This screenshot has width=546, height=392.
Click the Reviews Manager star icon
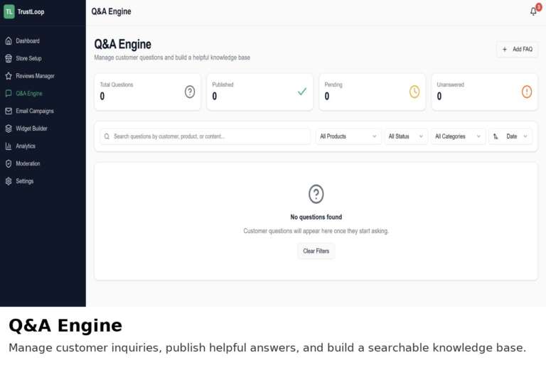point(9,76)
